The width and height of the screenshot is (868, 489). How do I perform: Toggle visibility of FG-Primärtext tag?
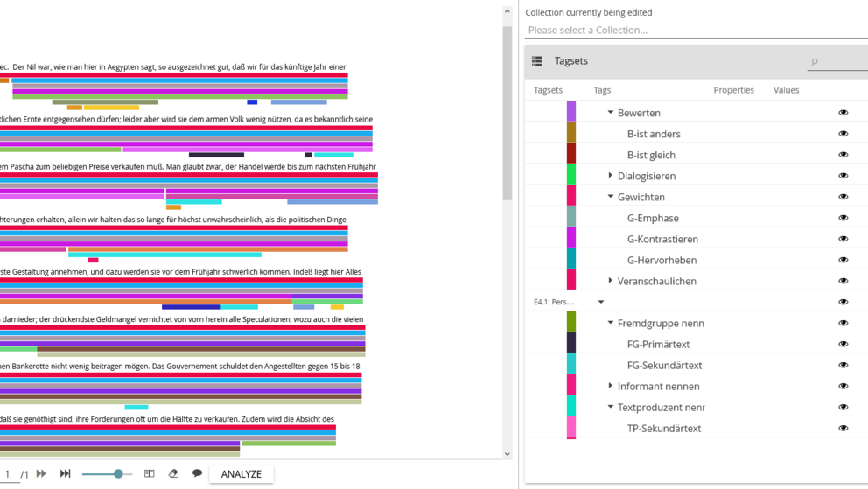point(843,344)
